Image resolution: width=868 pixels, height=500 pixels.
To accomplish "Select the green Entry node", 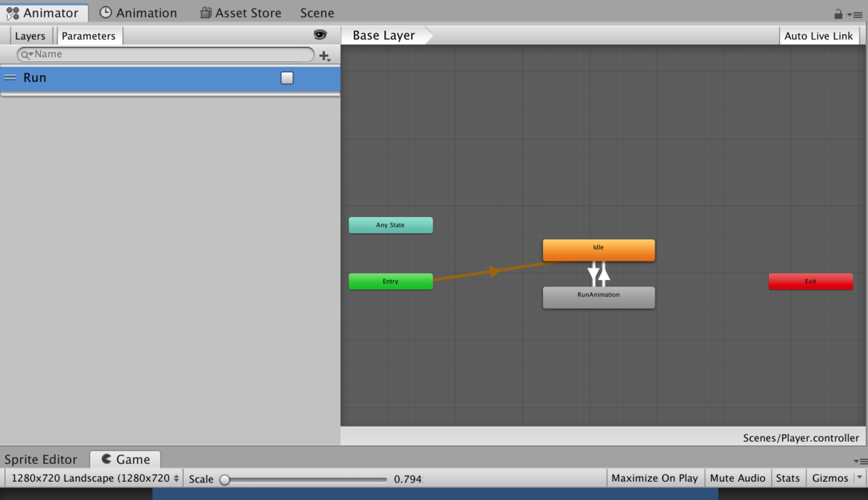I will point(391,281).
